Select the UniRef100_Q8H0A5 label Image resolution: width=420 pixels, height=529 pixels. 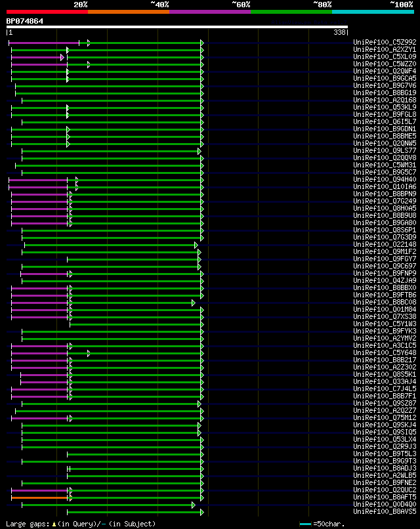pyautogui.click(x=385, y=209)
